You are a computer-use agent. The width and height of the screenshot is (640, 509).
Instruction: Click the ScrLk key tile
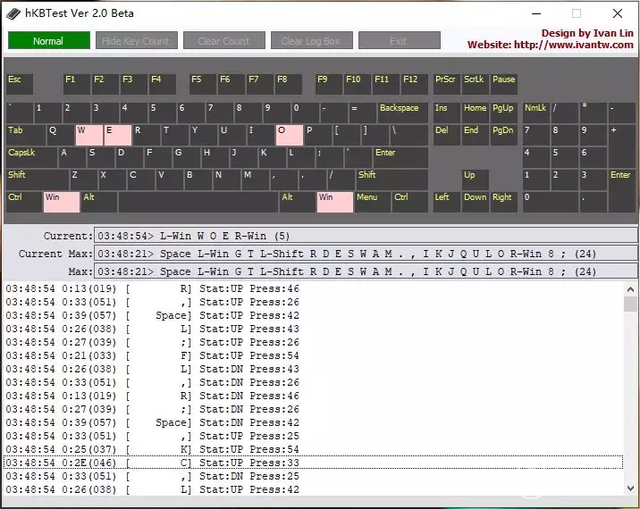tap(475, 84)
